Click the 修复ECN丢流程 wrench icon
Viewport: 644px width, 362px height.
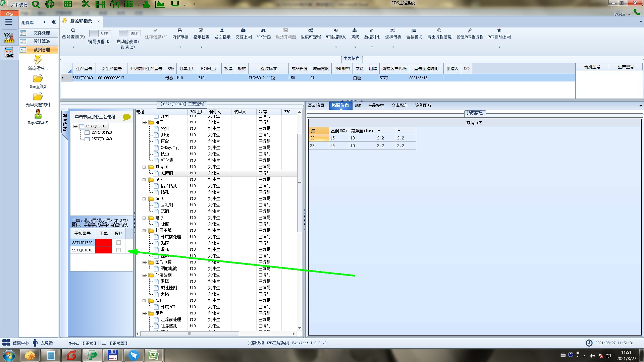[x=470, y=31]
